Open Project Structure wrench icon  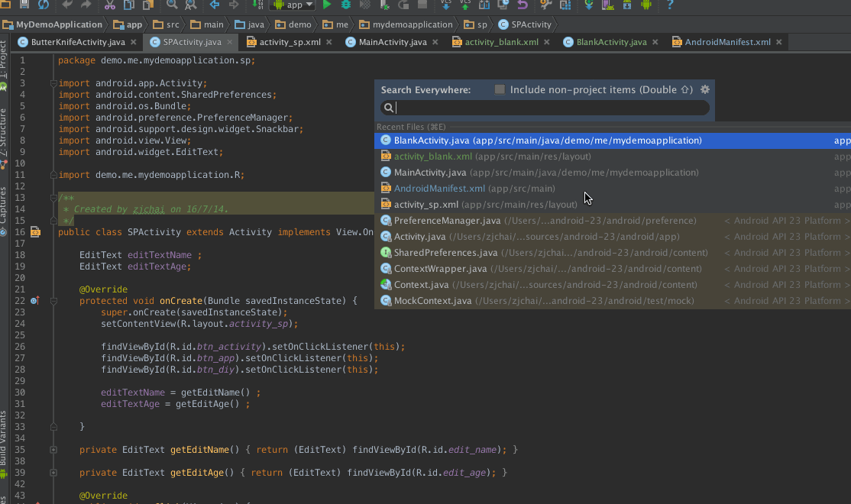546,5
